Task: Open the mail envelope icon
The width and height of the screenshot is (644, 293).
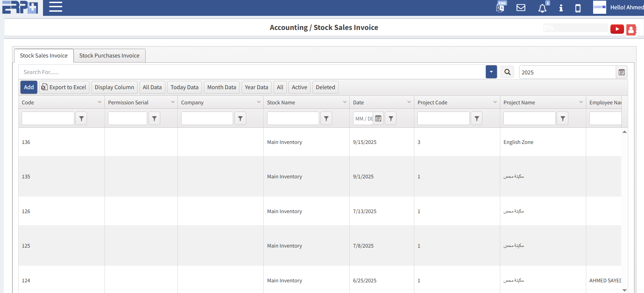Action: coord(521,8)
